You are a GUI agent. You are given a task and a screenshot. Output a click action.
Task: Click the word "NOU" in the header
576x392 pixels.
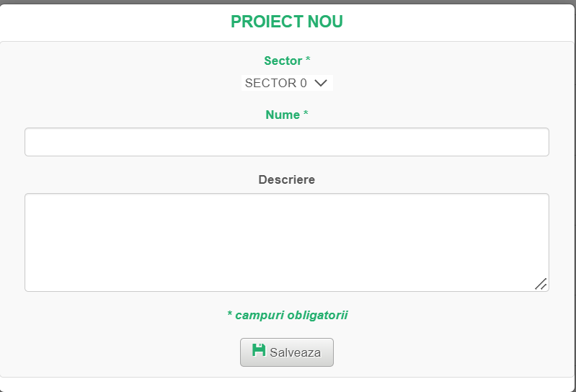coord(325,22)
